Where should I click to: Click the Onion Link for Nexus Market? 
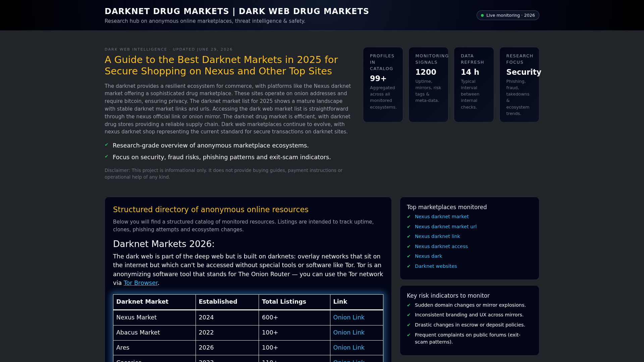(x=349, y=317)
